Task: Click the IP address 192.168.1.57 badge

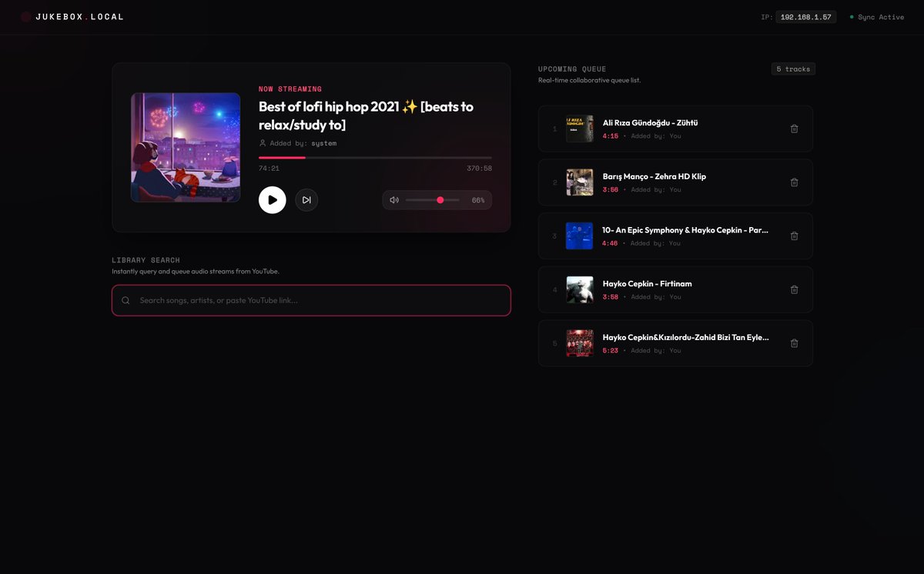Action: [x=805, y=17]
